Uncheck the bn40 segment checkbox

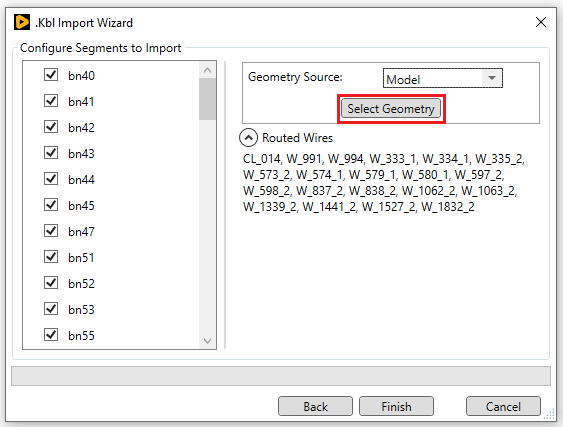pyautogui.click(x=51, y=75)
